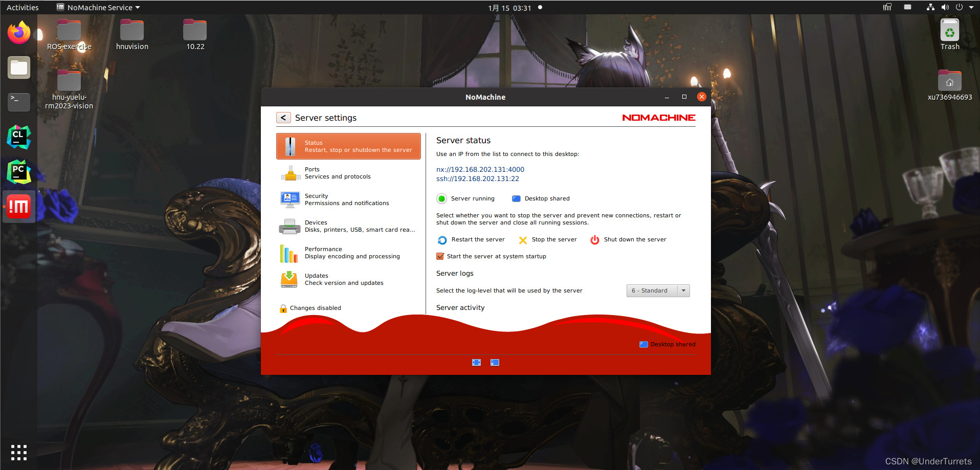Open the Updates section

[x=348, y=279]
